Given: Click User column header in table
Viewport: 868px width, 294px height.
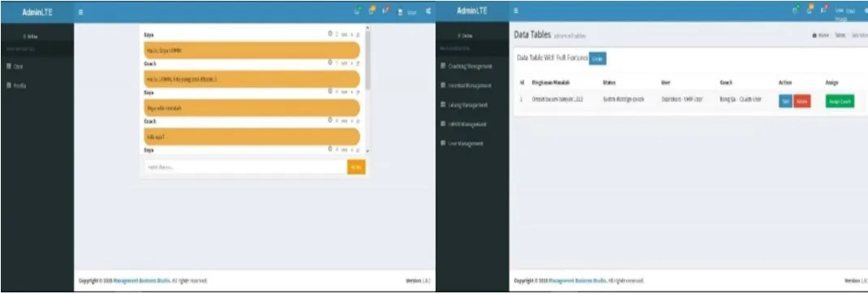Looking at the screenshot, I should (666, 82).
